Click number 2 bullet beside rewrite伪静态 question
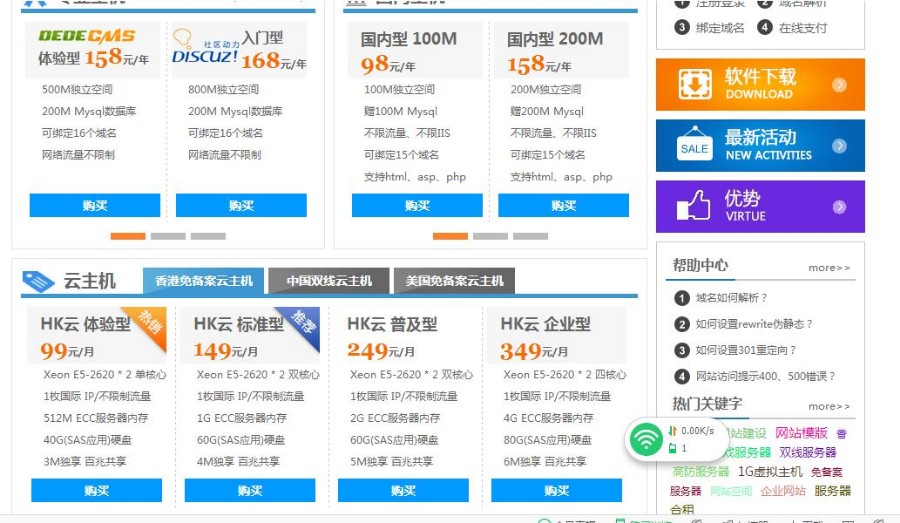The image size is (900, 523). (681, 324)
